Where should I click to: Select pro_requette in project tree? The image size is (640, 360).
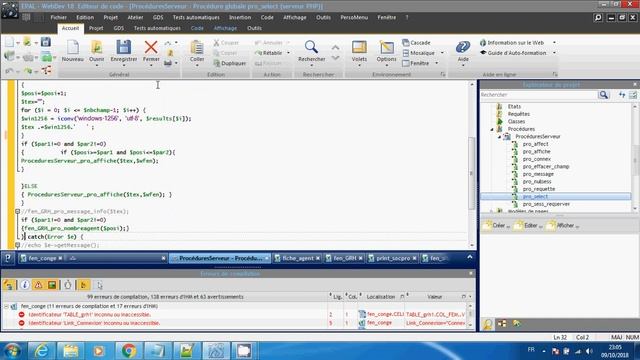click(x=539, y=189)
